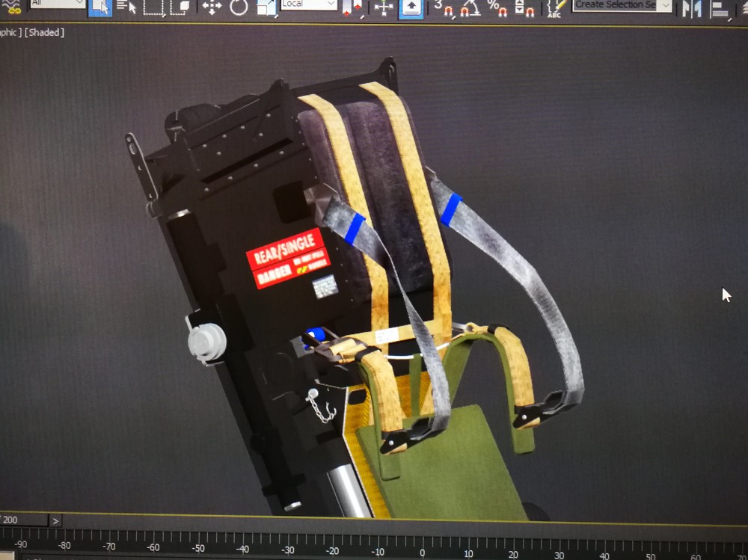The height and width of the screenshot is (560, 748).
Task: Click the Mirror tool icon
Action: tap(691, 8)
